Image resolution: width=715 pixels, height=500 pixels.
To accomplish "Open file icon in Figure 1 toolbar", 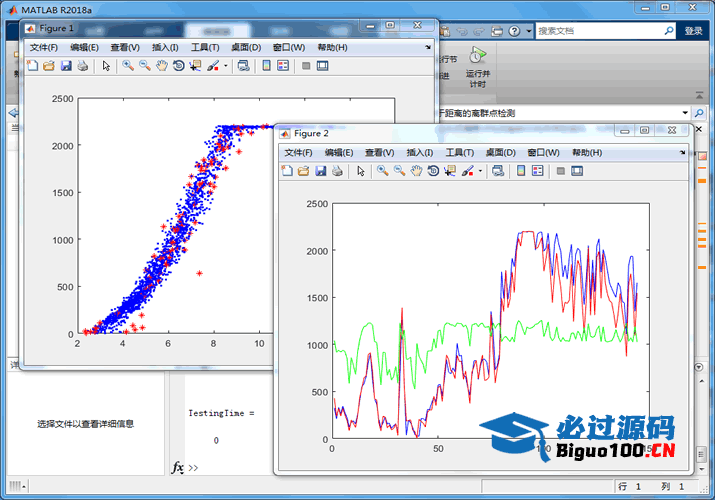I will [x=49, y=66].
